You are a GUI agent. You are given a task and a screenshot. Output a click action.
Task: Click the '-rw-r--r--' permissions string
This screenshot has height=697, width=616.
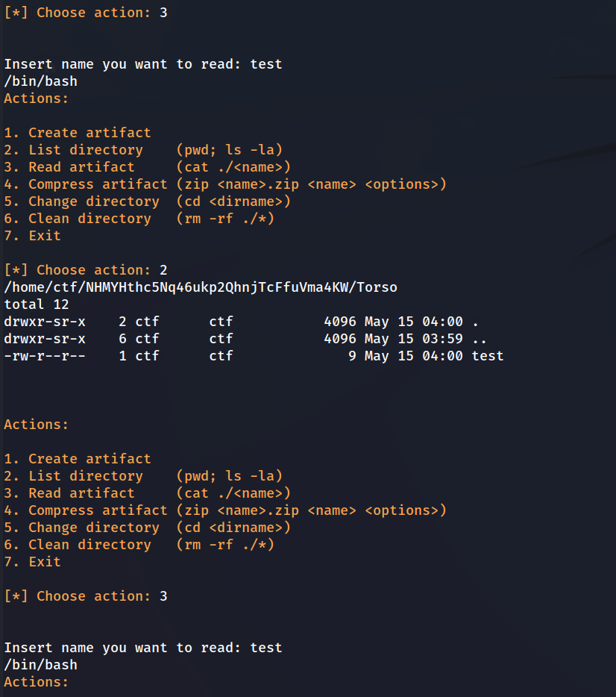tap(45, 356)
